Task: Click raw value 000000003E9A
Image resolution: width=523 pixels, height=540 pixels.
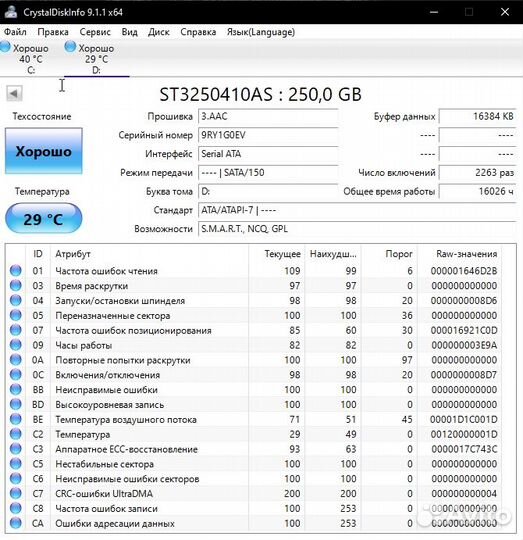Action: [x=464, y=345]
